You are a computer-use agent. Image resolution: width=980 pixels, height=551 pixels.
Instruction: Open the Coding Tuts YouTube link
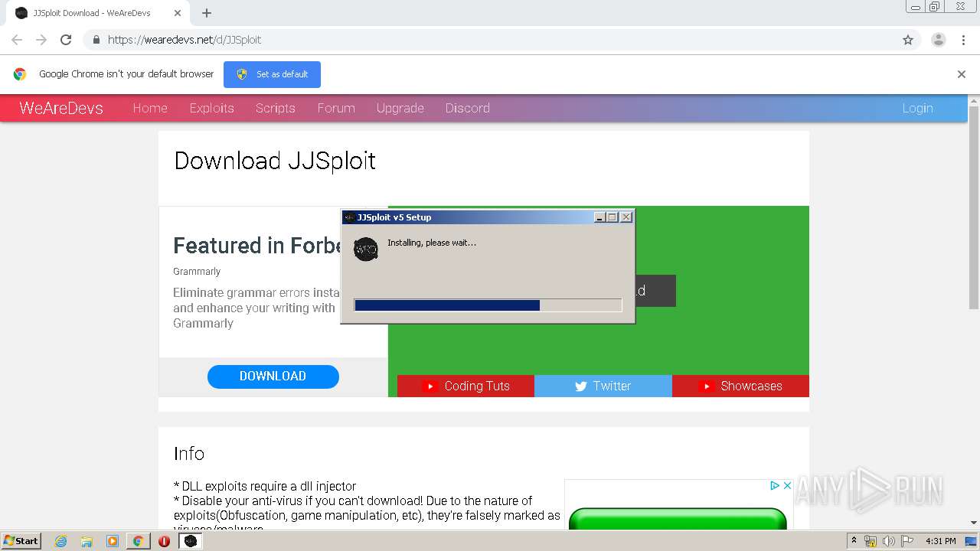tap(465, 386)
